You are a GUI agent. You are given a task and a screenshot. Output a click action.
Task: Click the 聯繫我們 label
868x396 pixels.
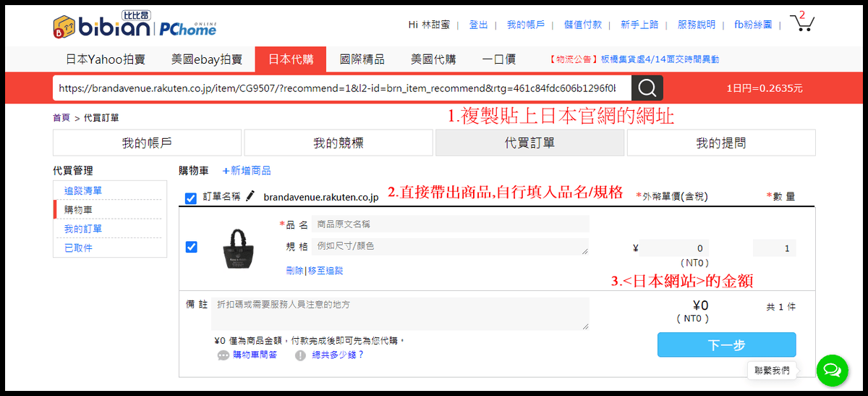772,370
